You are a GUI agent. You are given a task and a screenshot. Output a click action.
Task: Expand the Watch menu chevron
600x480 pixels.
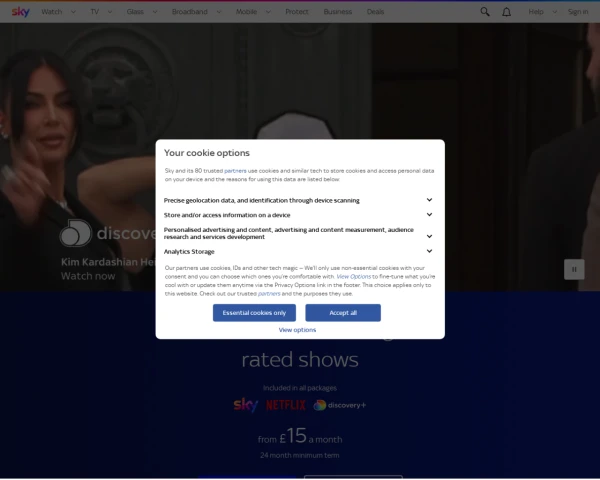[x=73, y=12]
